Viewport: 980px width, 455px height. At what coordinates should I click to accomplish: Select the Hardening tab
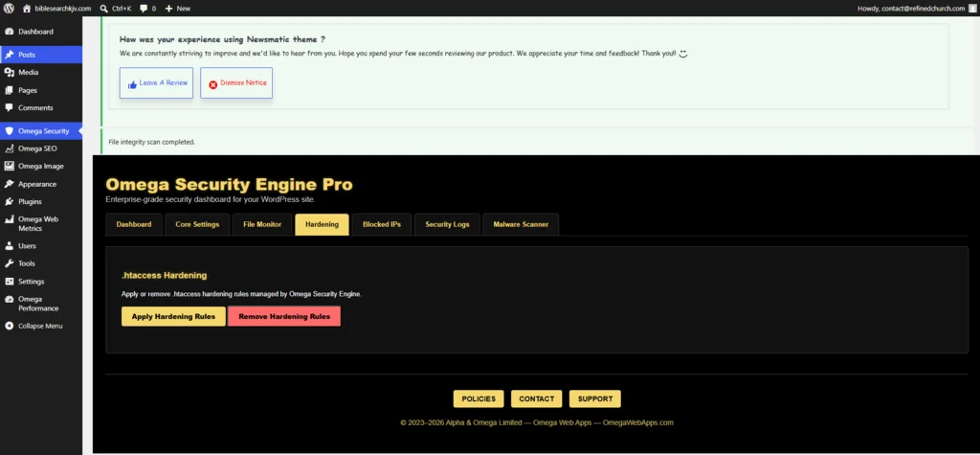click(322, 225)
